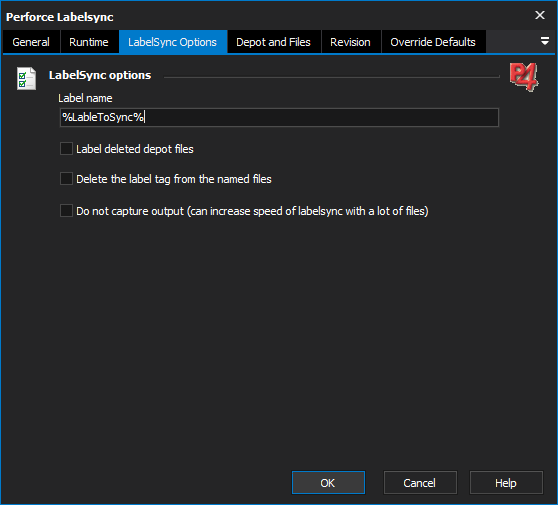Click the Label name input field

[279, 117]
